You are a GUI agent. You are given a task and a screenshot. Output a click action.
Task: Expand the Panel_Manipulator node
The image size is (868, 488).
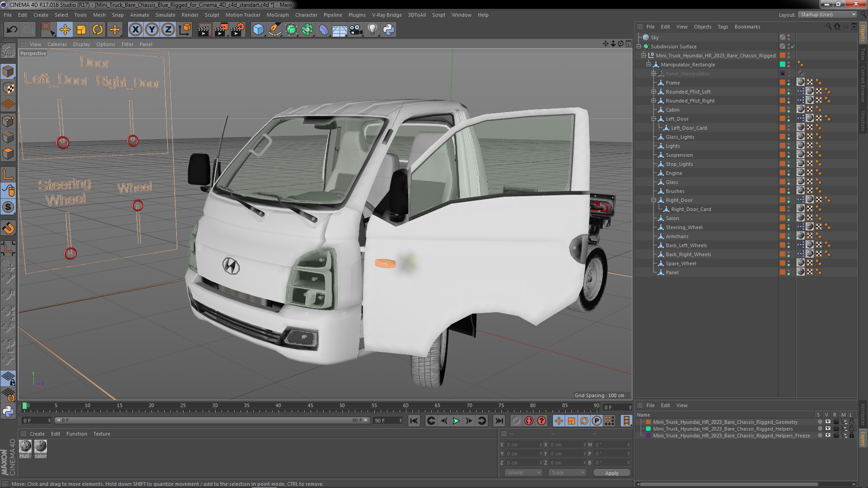[x=653, y=74]
